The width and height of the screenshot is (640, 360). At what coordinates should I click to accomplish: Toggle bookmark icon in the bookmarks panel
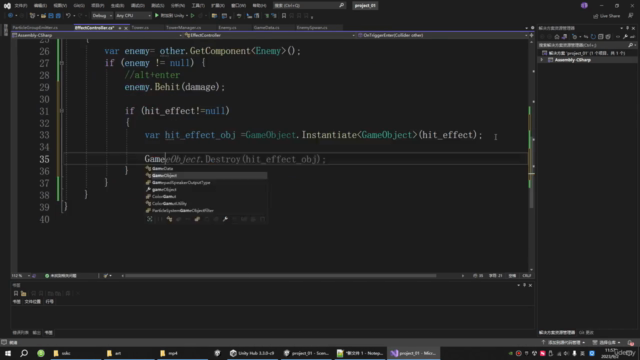[16, 293]
